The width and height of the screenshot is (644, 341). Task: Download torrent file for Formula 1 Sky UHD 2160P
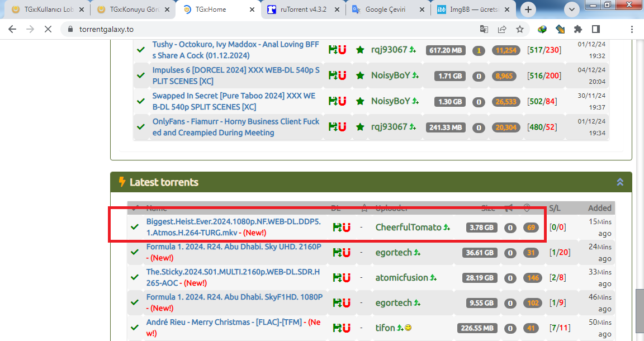coord(337,253)
